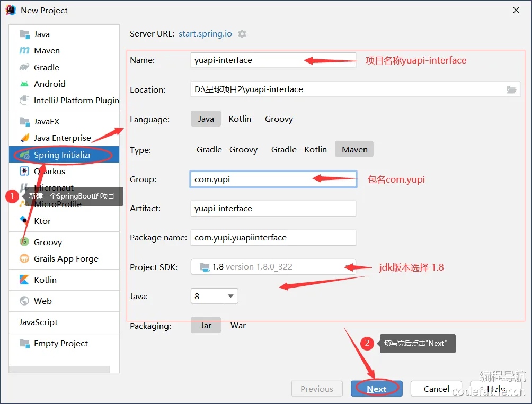Click the Package name input field
532x404 pixels.
273,238
